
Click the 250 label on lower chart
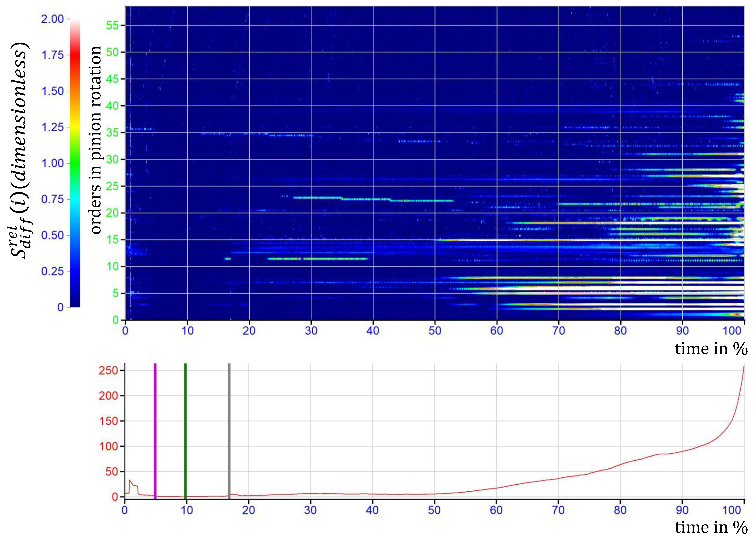pos(108,370)
